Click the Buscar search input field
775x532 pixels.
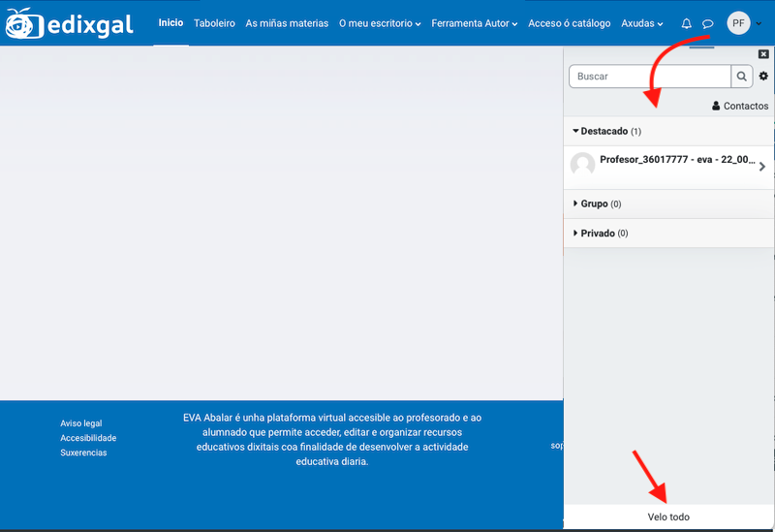(x=649, y=77)
